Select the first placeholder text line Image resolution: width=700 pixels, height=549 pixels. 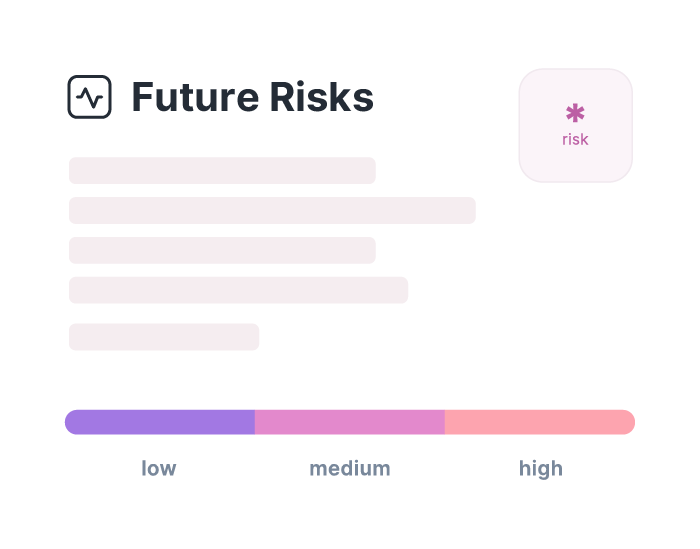click(222, 170)
